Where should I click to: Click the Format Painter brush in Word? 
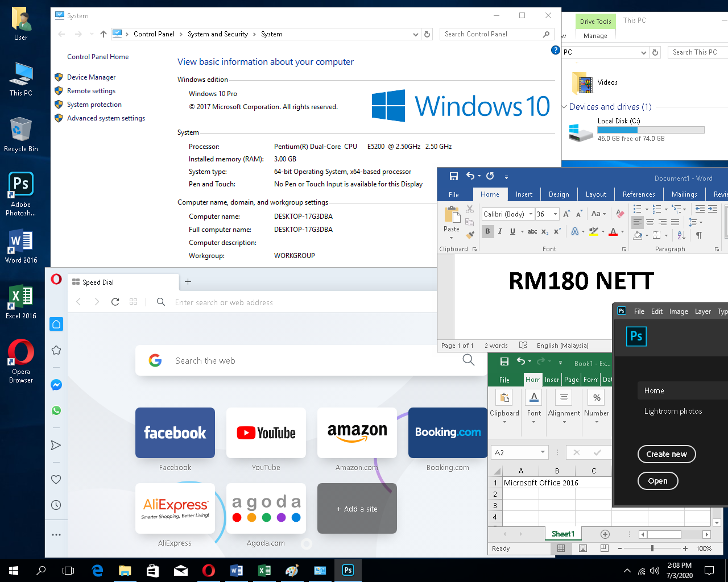click(470, 235)
